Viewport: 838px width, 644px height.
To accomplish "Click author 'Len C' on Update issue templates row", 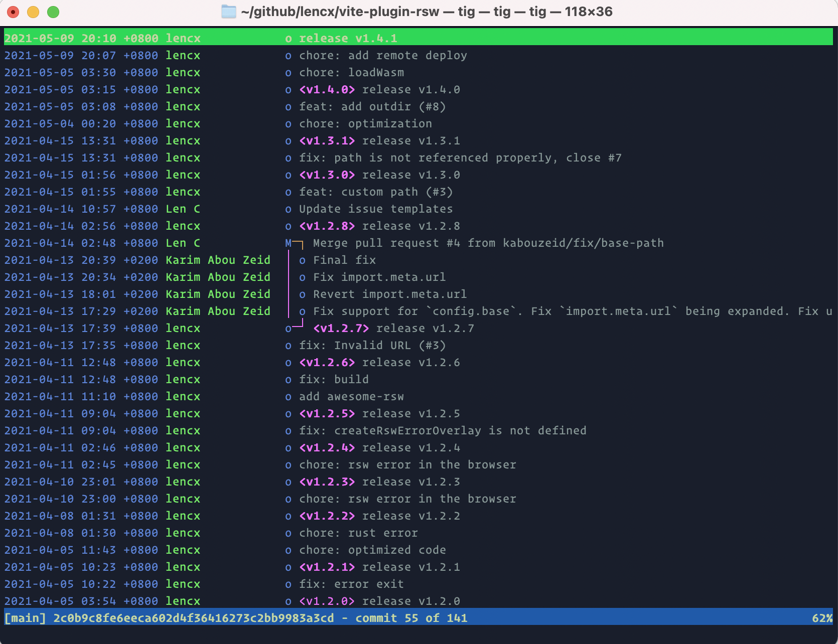I will (183, 209).
